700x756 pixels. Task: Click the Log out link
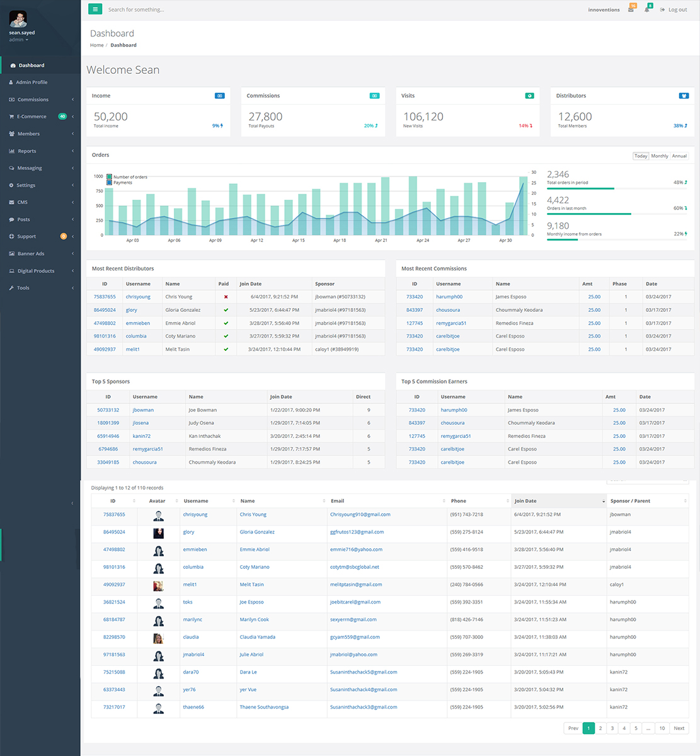point(674,9)
